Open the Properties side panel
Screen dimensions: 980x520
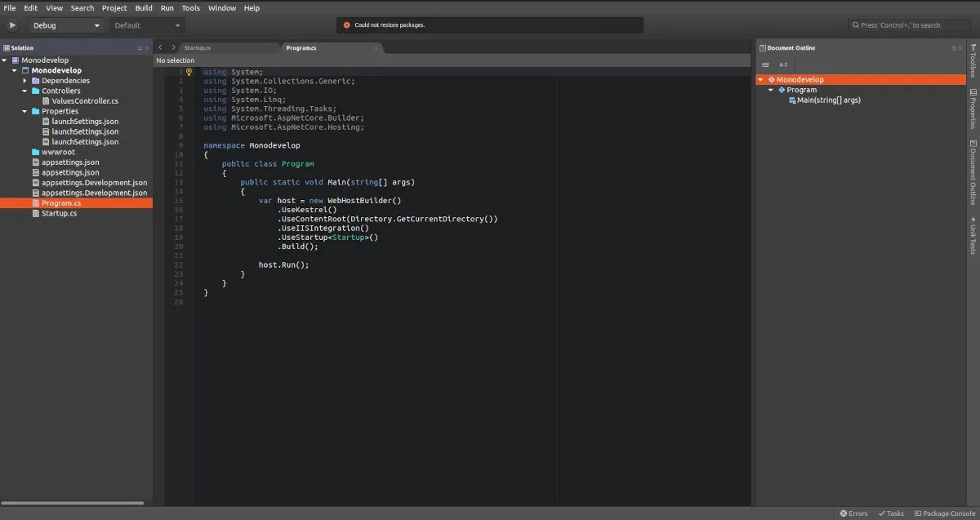click(973, 109)
